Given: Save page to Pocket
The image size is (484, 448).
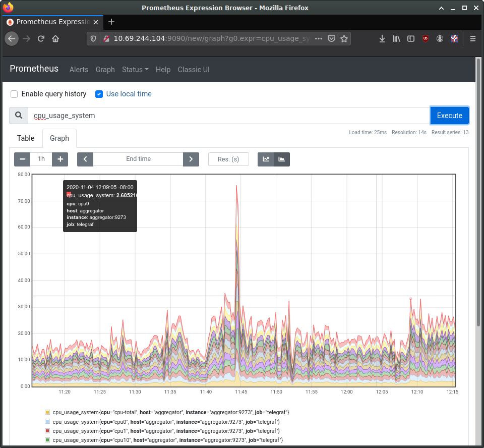Looking at the screenshot, I should 331,39.
